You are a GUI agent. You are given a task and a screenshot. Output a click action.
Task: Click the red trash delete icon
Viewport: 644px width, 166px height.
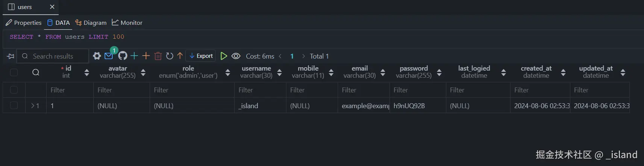click(158, 56)
